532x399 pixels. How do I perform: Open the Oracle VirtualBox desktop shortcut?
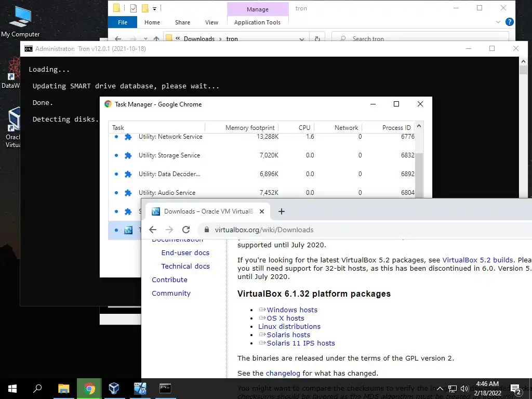click(13, 127)
